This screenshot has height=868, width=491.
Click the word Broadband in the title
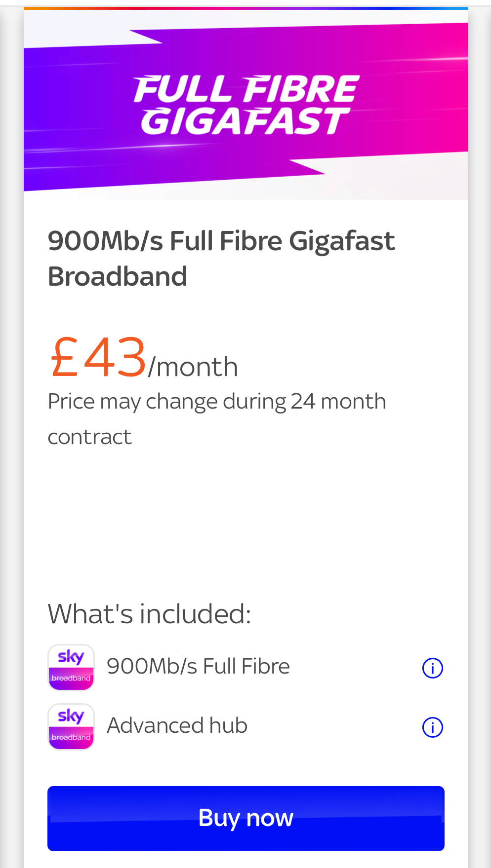pyautogui.click(x=118, y=276)
